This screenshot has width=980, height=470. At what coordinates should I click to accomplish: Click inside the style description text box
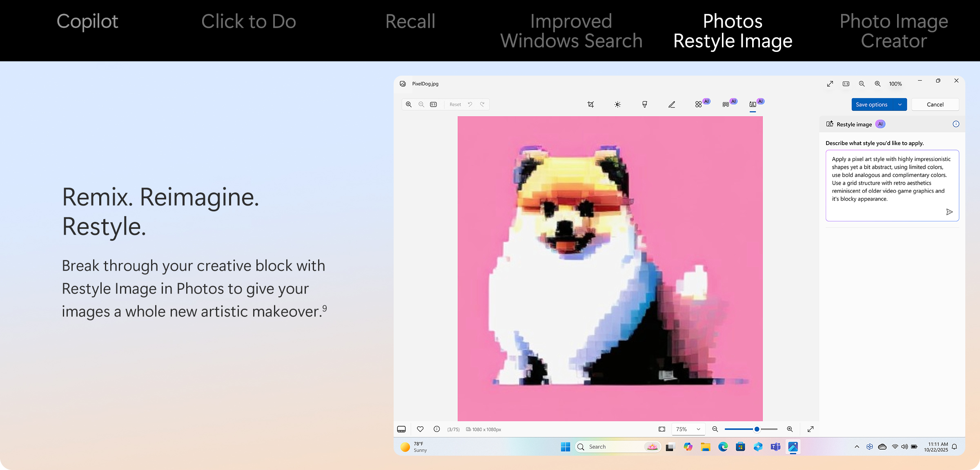tap(892, 186)
